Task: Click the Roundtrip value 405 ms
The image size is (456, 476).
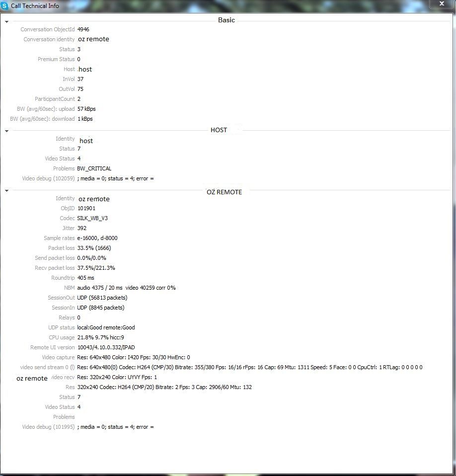Action: click(x=85, y=278)
